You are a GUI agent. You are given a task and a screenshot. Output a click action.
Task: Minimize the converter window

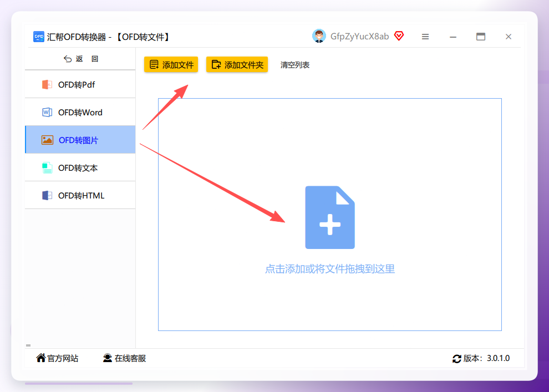(453, 37)
